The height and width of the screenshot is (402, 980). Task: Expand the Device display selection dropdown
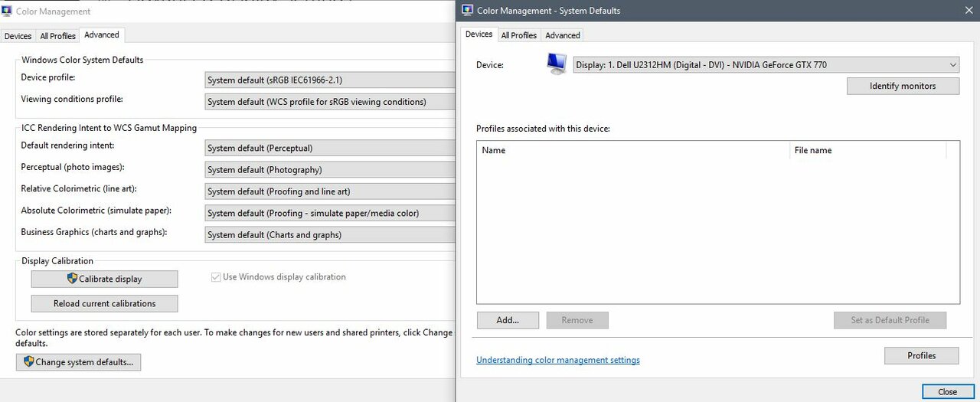(x=766, y=65)
